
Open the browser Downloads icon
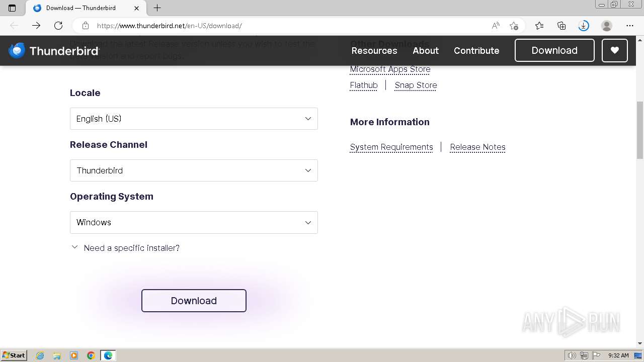pyautogui.click(x=584, y=26)
